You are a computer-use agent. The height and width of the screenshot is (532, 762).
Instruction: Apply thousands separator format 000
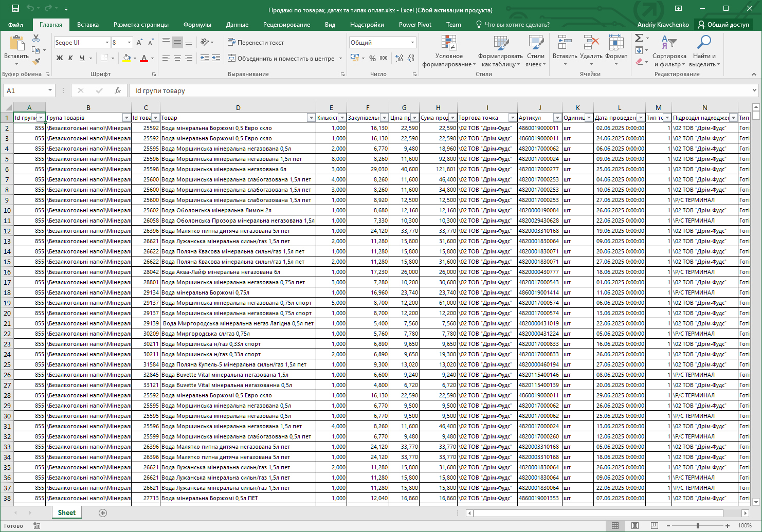[x=384, y=58]
